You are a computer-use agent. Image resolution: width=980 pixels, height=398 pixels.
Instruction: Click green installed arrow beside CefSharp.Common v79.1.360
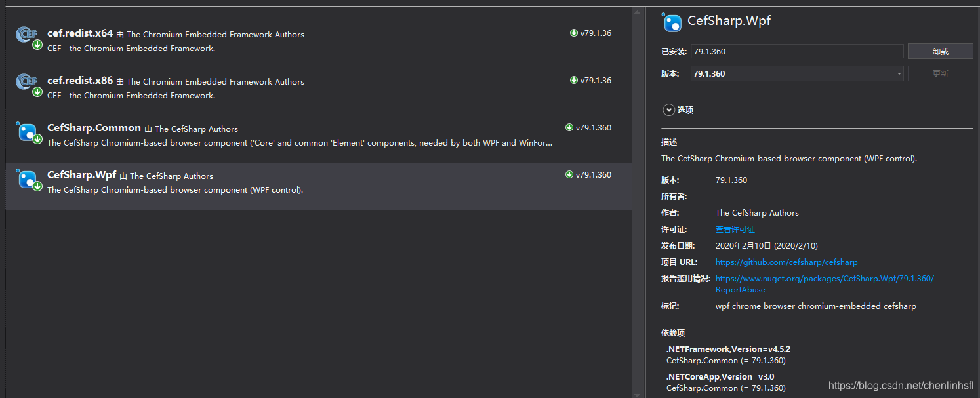(569, 128)
